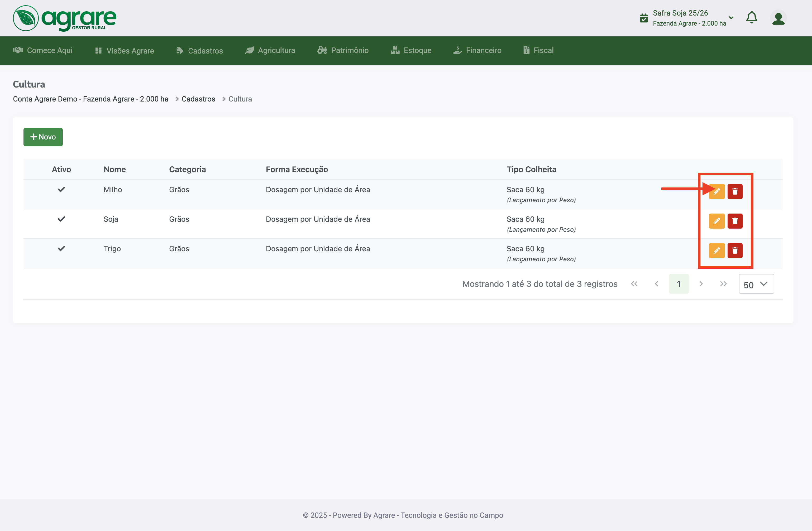
Task: Click Saca 60 kg in the Soja row
Action: (x=526, y=219)
